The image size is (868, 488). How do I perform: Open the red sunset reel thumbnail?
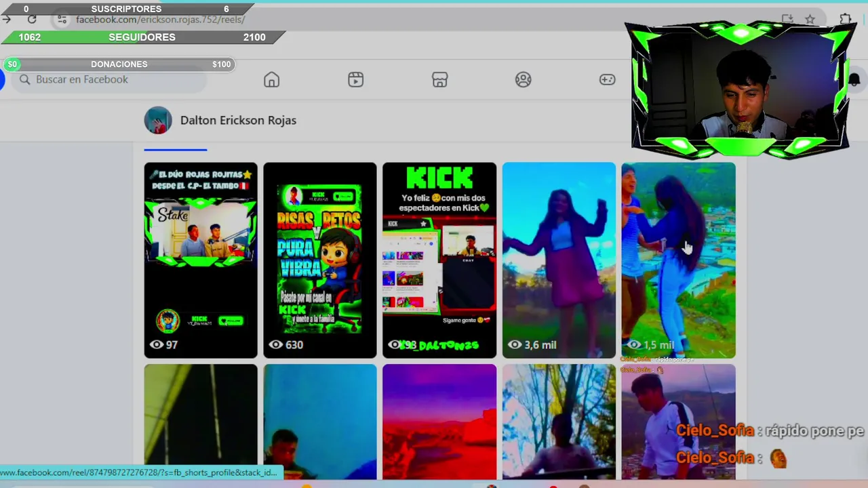click(x=439, y=422)
